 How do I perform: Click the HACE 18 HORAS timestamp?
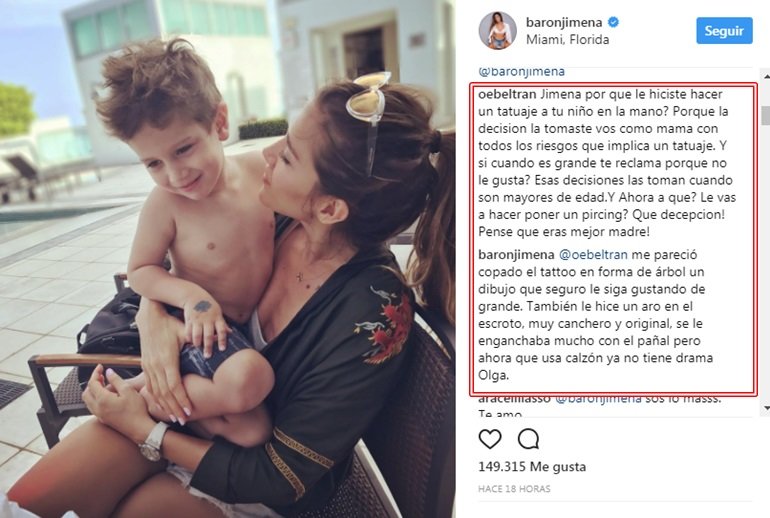point(514,489)
